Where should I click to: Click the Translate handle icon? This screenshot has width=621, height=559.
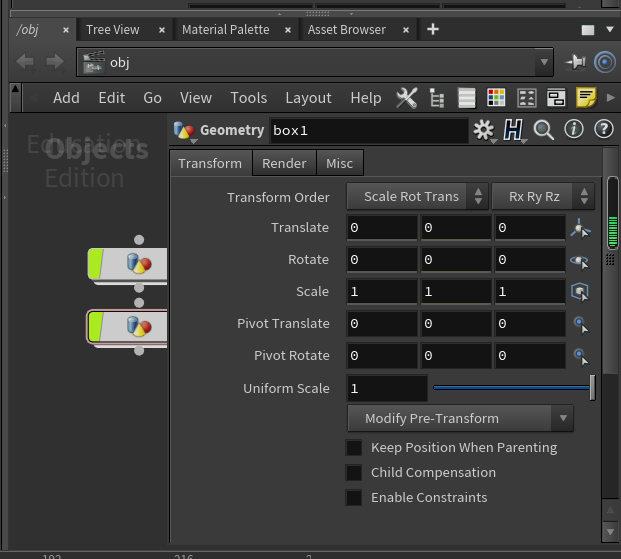(x=580, y=228)
